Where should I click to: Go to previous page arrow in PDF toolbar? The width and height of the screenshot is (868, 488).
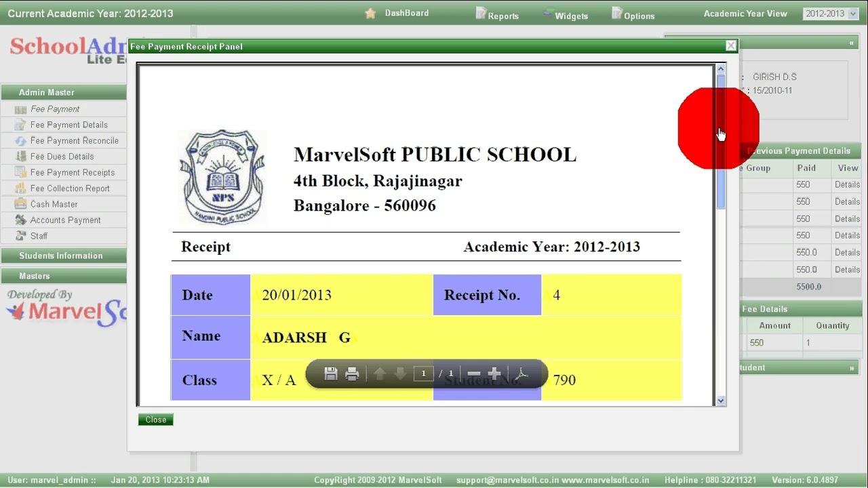[380, 373]
